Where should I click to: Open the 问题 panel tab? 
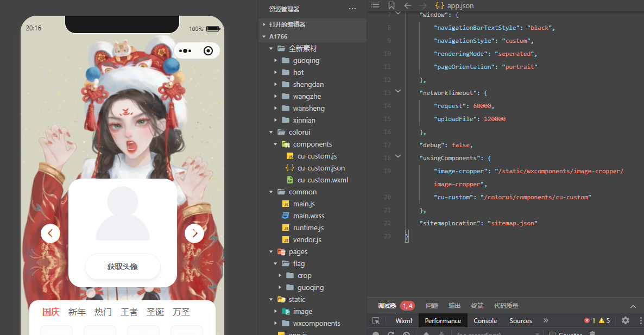pyautogui.click(x=432, y=306)
